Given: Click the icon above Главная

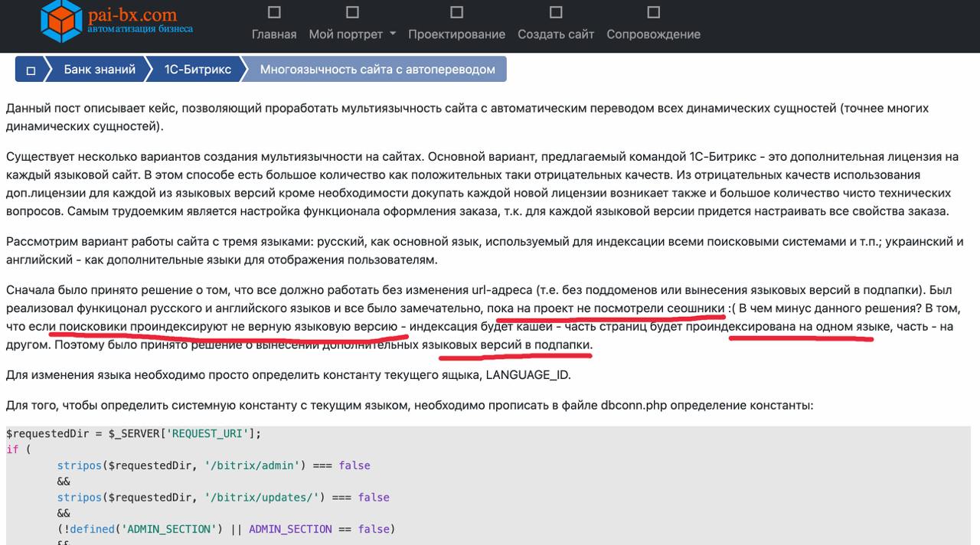Looking at the screenshot, I should click(274, 12).
